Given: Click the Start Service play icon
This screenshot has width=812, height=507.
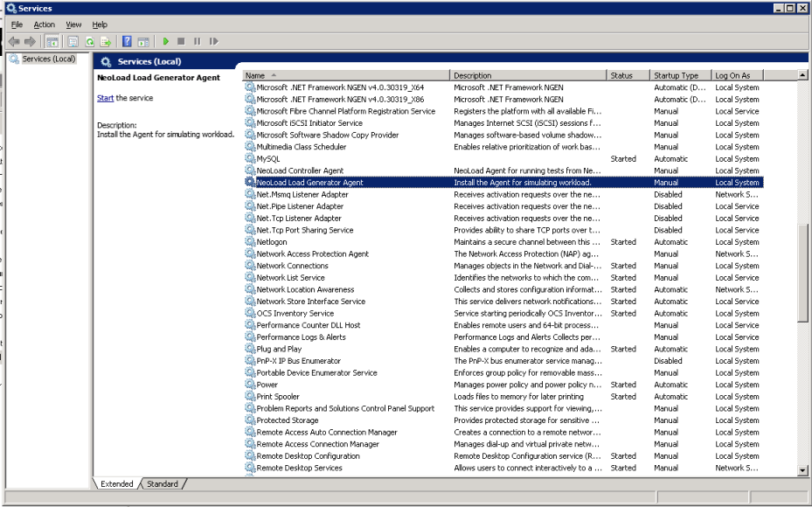Looking at the screenshot, I should pyautogui.click(x=165, y=41).
